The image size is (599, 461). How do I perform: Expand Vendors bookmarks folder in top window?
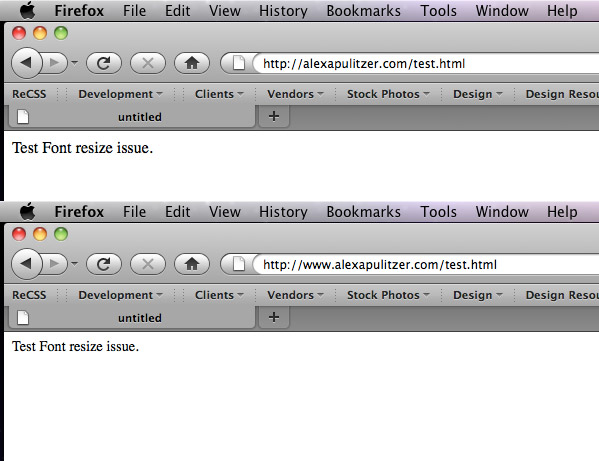[295, 94]
